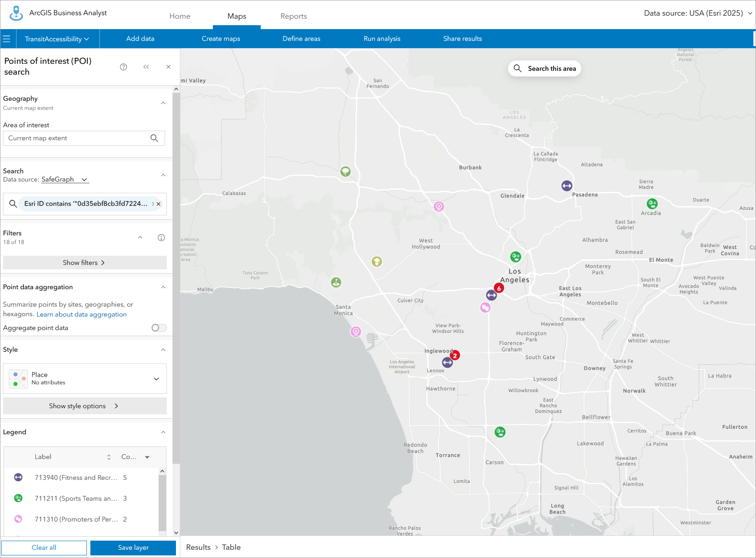This screenshot has height=558, width=756.
Task: Enable the Aggregate point data toggle
Action: (x=159, y=328)
